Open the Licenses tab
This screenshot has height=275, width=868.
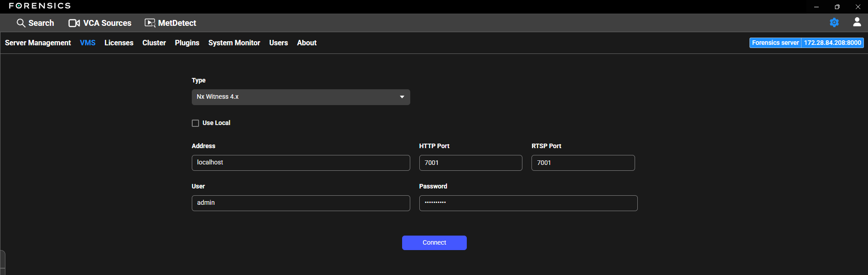[119, 43]
